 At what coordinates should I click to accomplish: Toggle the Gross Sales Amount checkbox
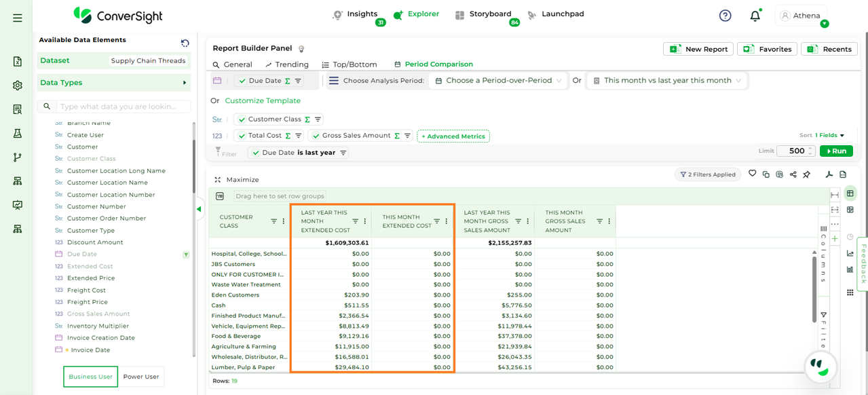tap(316, 136)
